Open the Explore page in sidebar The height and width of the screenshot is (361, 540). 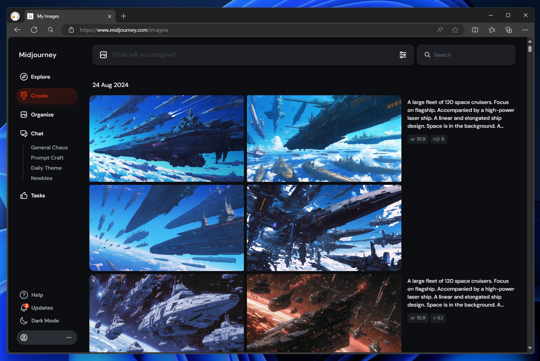tap(35, 77)
